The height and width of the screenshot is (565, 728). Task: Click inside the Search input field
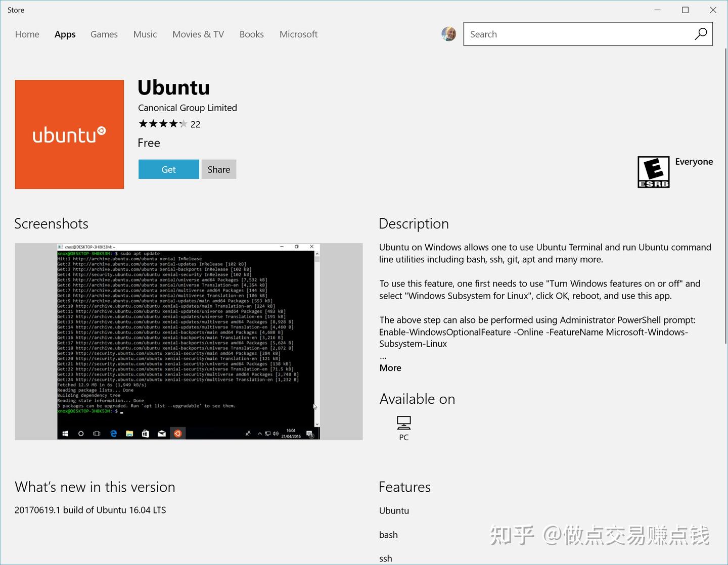(556, 34)
